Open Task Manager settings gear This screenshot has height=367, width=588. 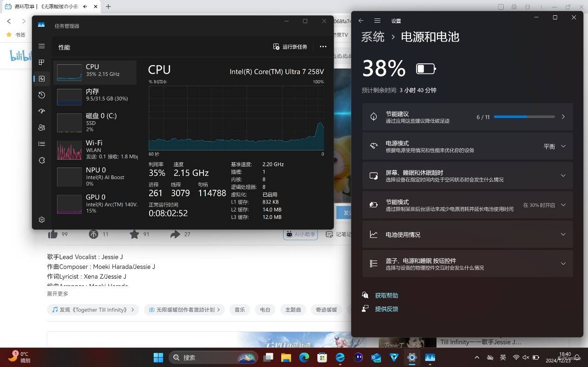click(42, 219)
